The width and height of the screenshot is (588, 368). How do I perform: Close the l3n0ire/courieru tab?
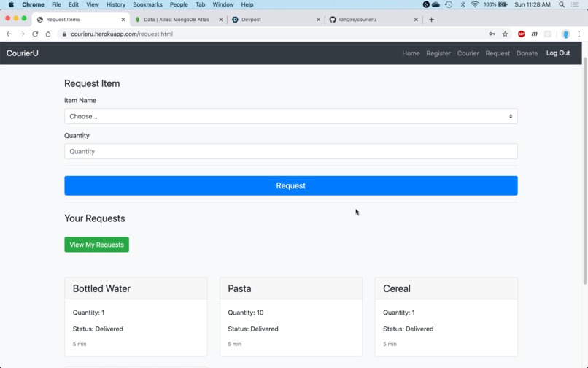[x=416, y=20]
